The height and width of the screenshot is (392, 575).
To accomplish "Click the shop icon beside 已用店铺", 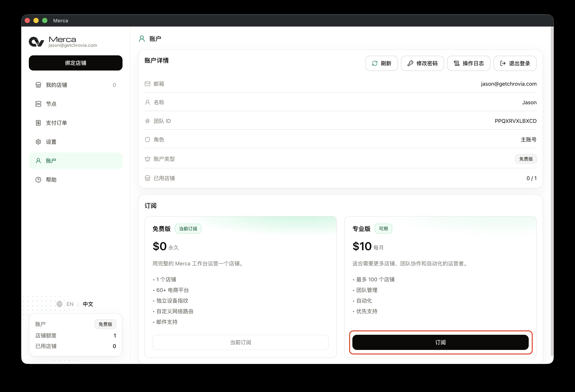I will point(148,178).
